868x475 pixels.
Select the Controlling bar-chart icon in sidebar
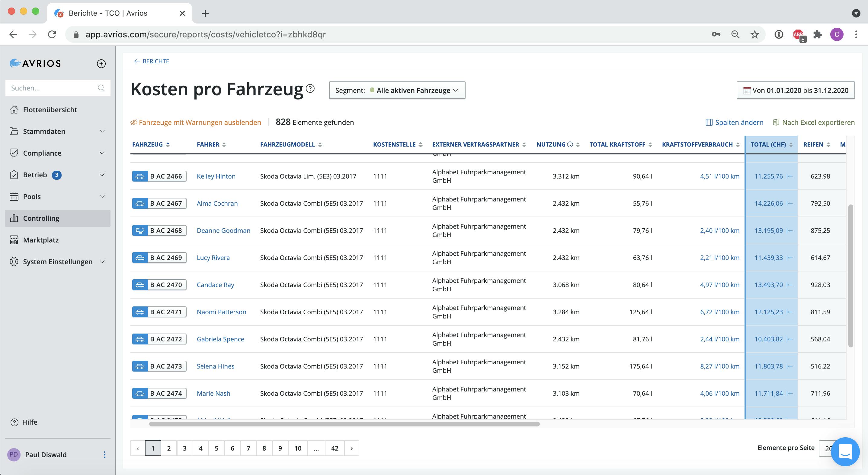pos(14,218)
